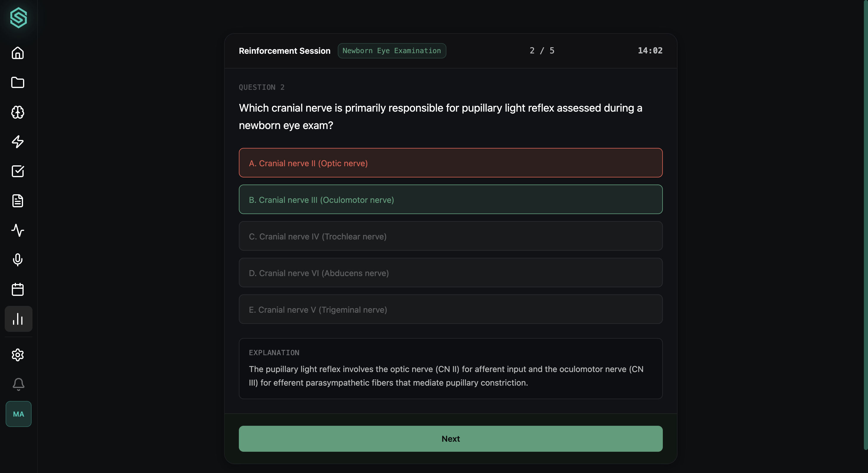Open the checkbox tasks sidebar icon
The height and width of the screenshot is (473, 868).
(x=17, y=171)
